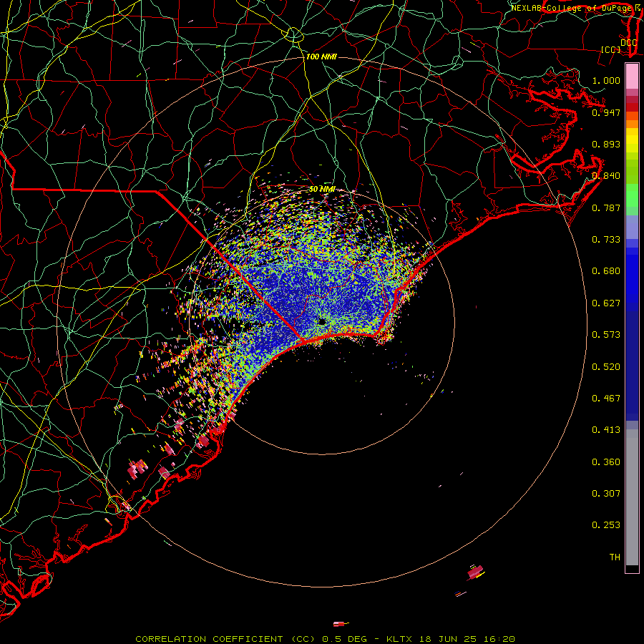Select the 0.627 legend value
Image resolution: width=644 pixels, height=644 pixels.
[x=606, y=303]
